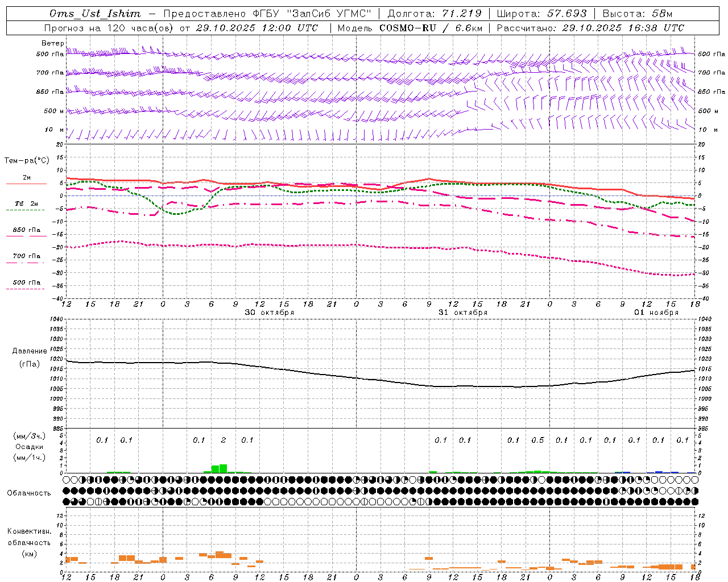Image resolution: width=728 pixels, height=582 pixels.
Task: Click the "Конвективн." convective cloud label
Action: tap(29, 531)
